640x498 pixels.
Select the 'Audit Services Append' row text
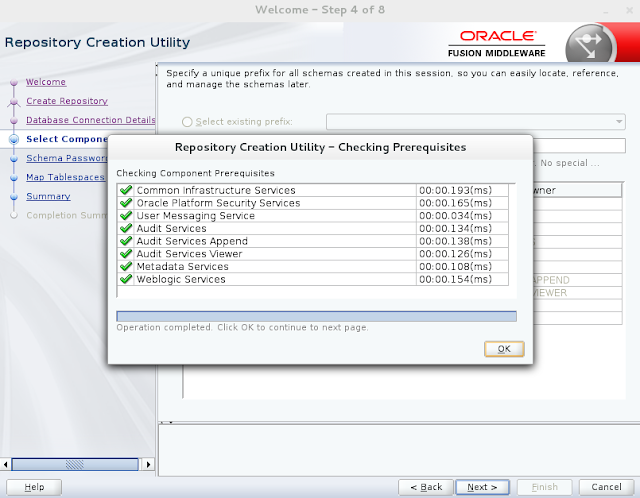tap(192, 241)
